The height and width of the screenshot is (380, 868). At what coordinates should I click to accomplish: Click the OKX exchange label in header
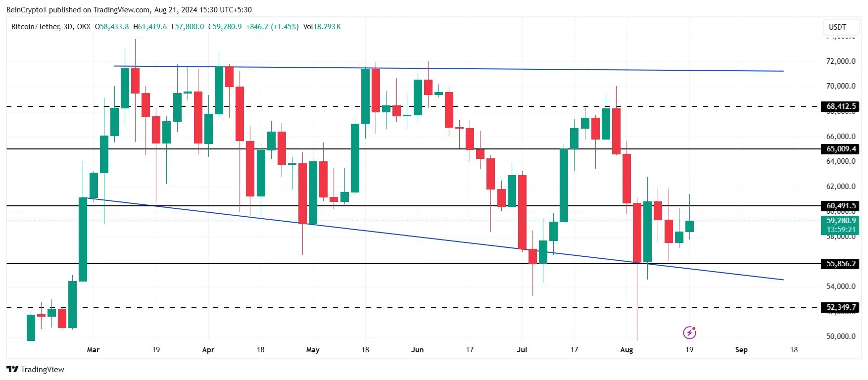click(84, 27)
